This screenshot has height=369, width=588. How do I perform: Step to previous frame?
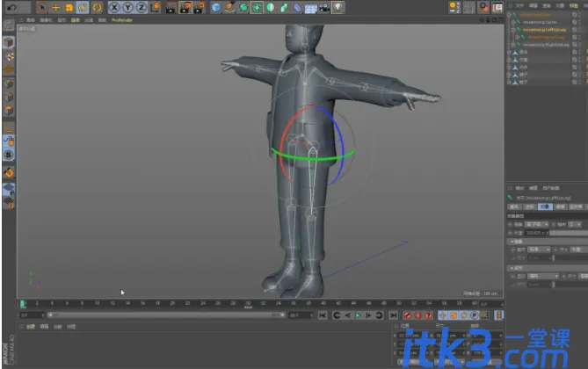pyautogui.click(x=347, y=315)
